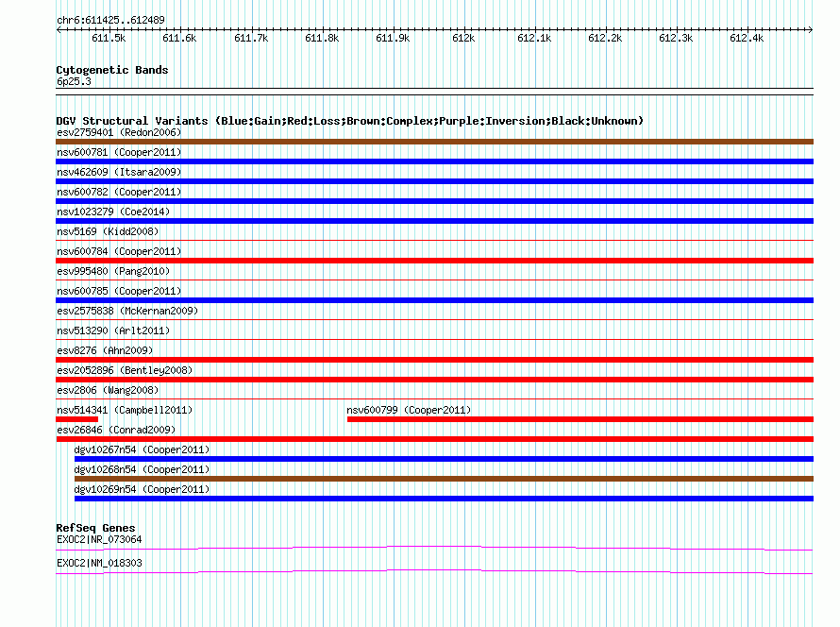Click the red nsv600784 loss bar
This screenshot has width=840, height=627.
pyautogui.click(x=434, y=261)
